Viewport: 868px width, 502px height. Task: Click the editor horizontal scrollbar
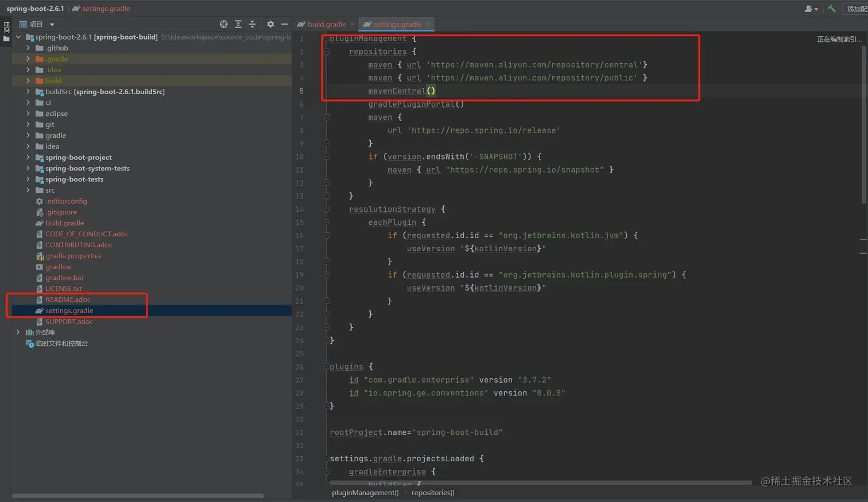[x=540, y=482]
